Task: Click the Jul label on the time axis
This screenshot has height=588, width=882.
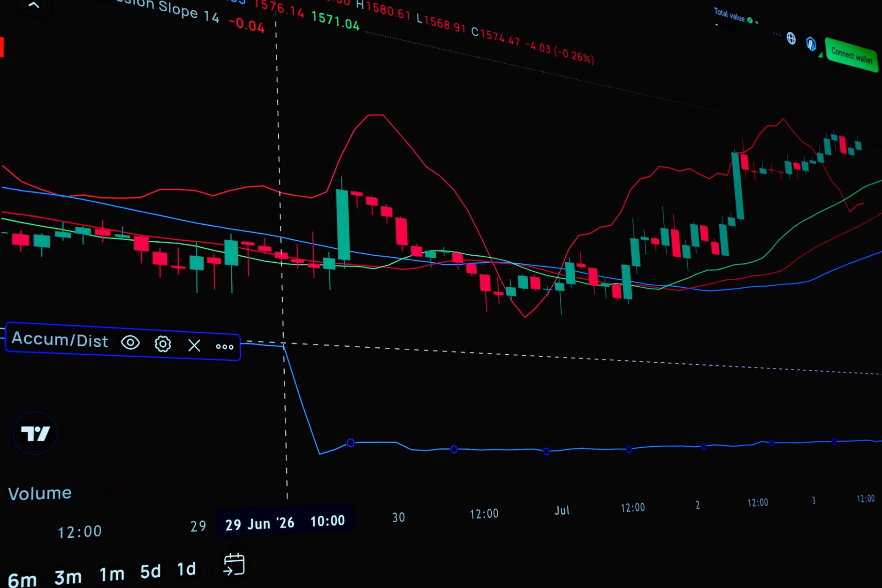Action: tap(562, 510)
